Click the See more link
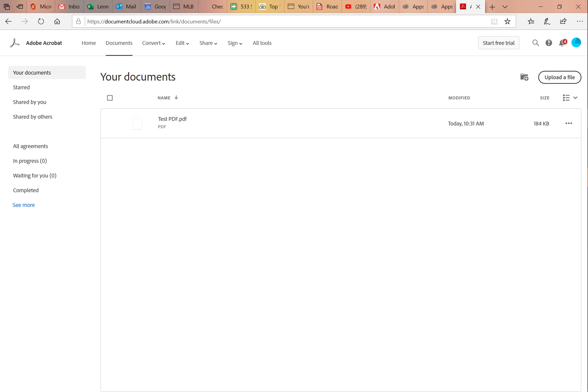 [x=24, y=205]
